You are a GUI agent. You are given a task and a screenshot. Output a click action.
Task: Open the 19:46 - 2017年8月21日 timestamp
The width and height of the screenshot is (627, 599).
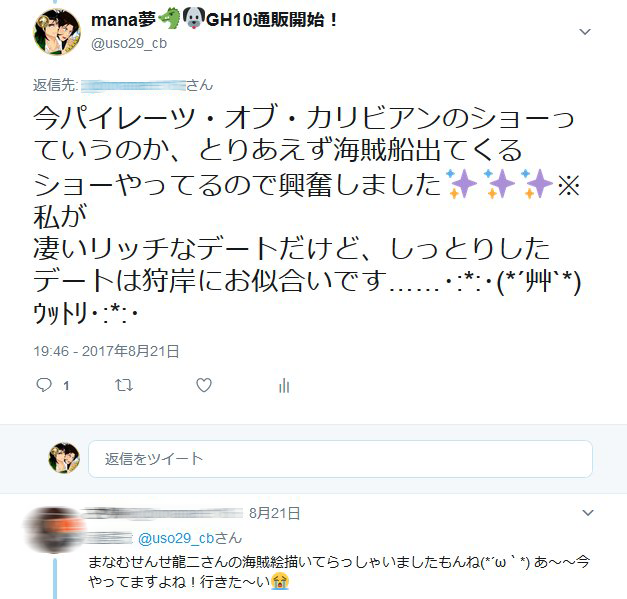coord(106,351)
